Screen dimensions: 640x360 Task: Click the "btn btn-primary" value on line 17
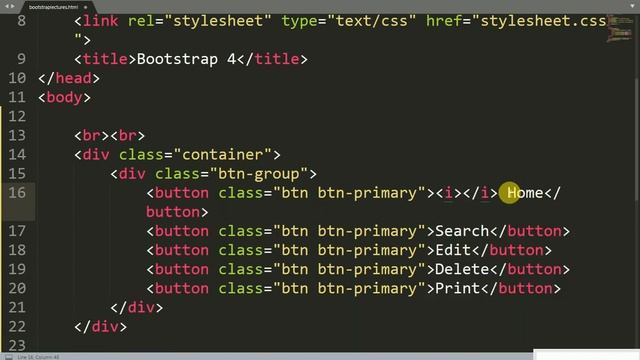(x=349, y=231)
